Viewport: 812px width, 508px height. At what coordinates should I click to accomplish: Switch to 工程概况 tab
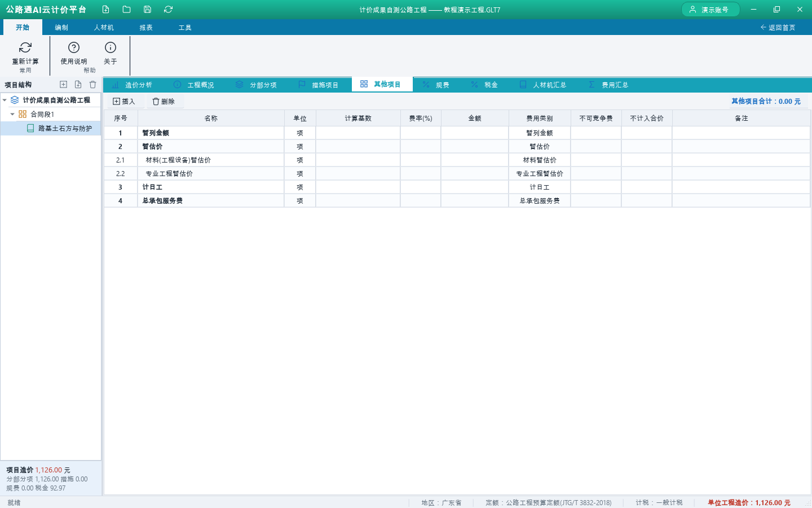click(194, 85)
